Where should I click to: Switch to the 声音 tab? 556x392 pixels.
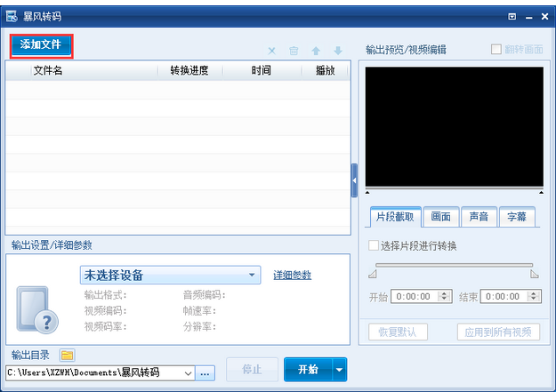click(479, 217)
